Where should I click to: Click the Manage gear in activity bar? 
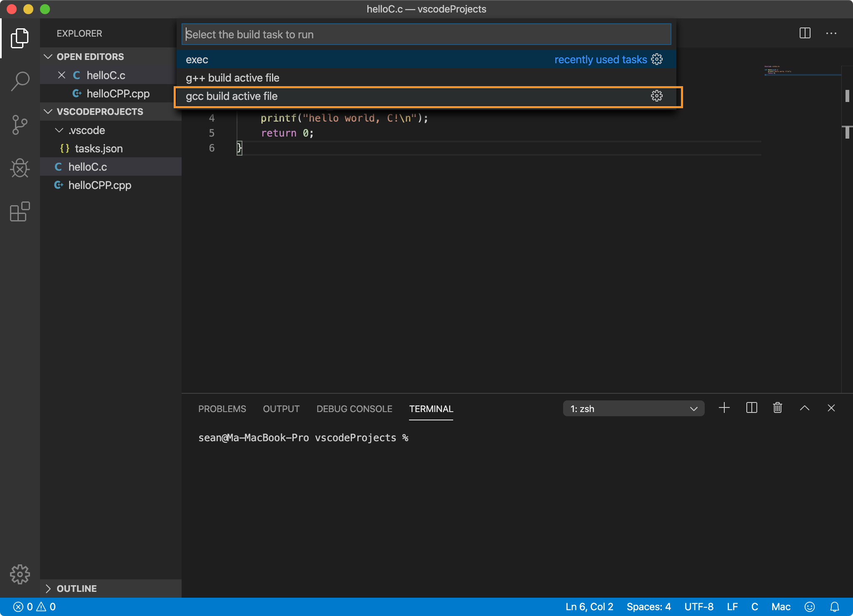tap(20, 574)
